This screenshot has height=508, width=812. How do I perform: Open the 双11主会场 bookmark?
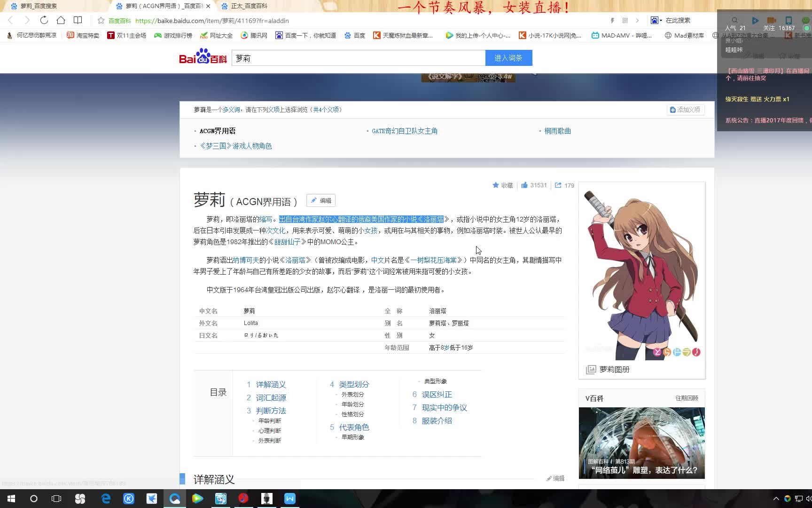pyautogui.click(x=127, y=35)
